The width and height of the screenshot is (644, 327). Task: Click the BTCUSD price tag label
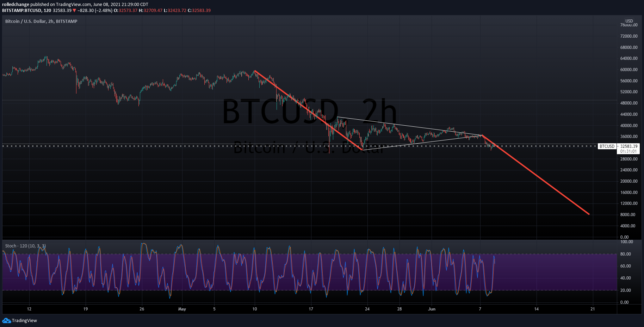(607, 146)
